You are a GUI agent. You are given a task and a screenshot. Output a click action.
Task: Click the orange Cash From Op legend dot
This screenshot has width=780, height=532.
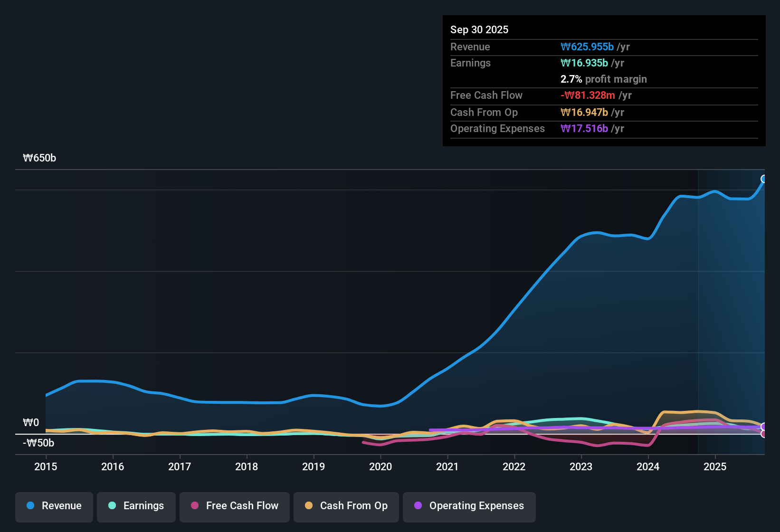(309, 506)
